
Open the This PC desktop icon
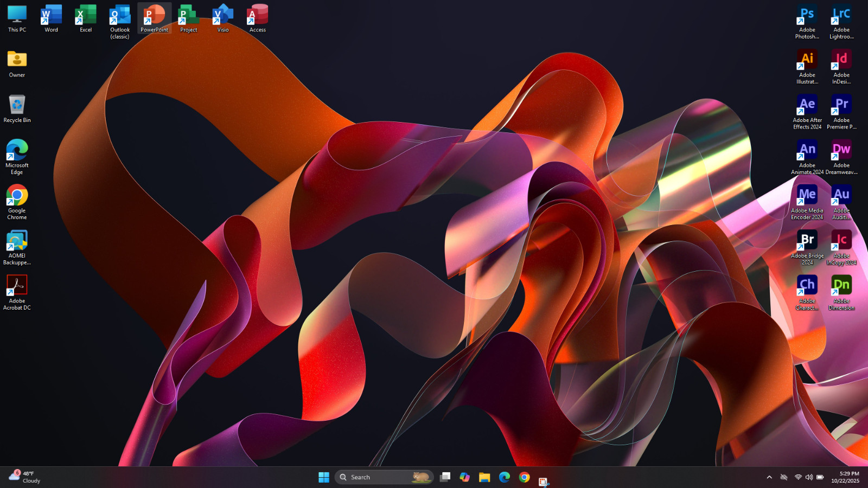point(17,18)
